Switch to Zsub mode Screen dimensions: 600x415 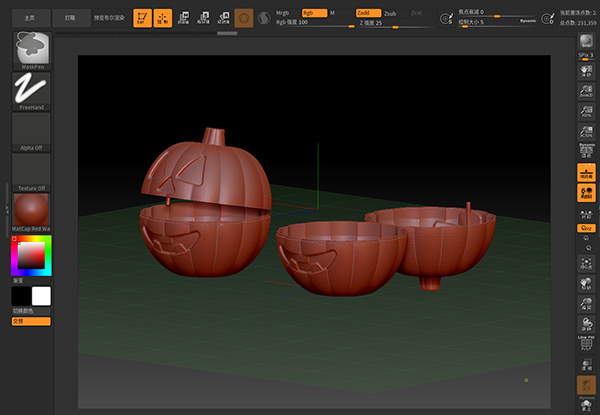click(389, 13)
